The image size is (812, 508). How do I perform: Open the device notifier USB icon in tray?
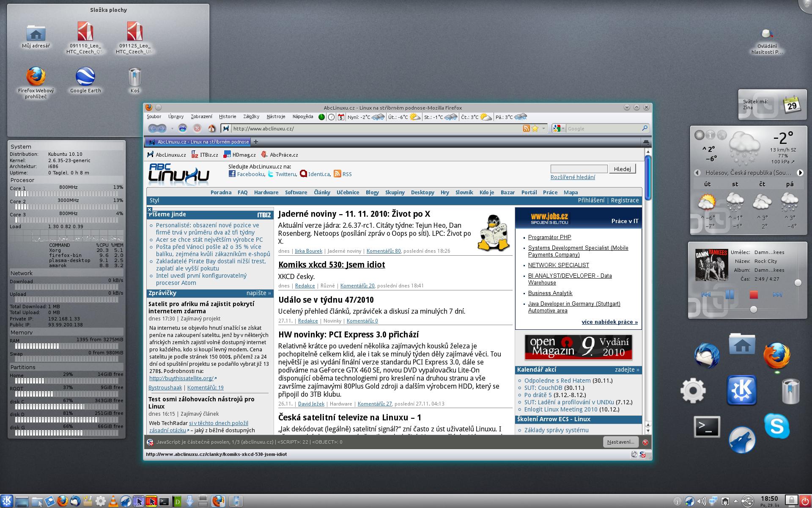(747, 501)
